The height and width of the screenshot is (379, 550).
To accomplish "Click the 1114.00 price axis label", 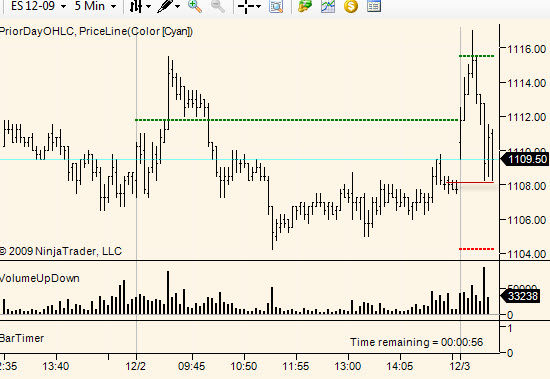I will click(526, 83).
